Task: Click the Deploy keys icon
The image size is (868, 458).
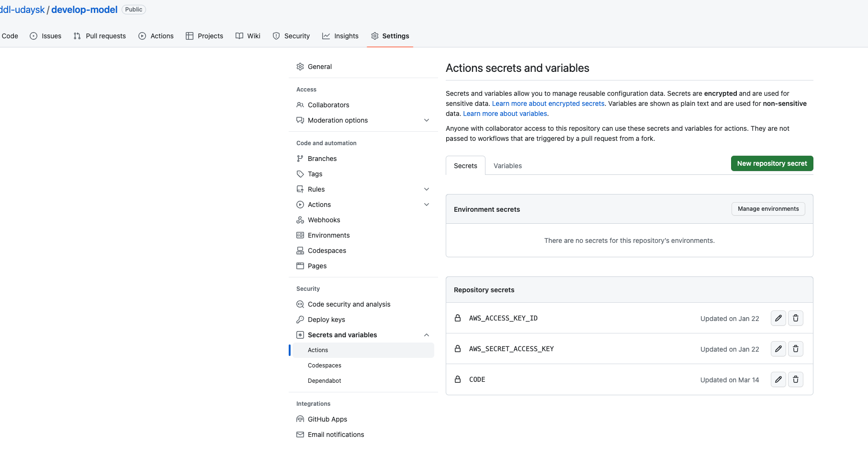Action: pos(300,319)
